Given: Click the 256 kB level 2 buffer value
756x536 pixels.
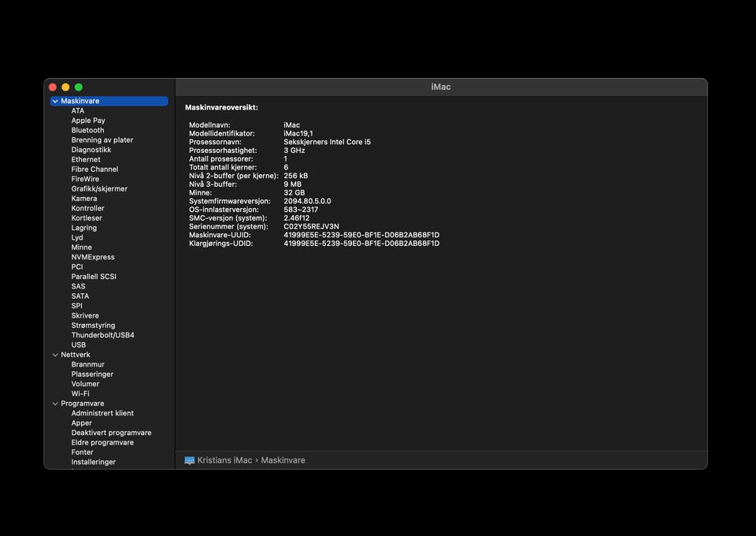Looking at the screenshot, I should pos(295,176).
